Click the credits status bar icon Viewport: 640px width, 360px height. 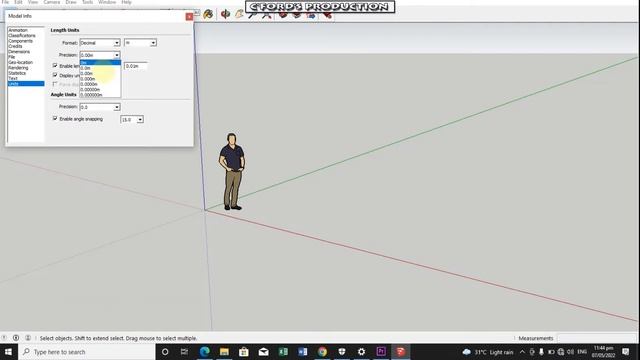tap(16, 338)
